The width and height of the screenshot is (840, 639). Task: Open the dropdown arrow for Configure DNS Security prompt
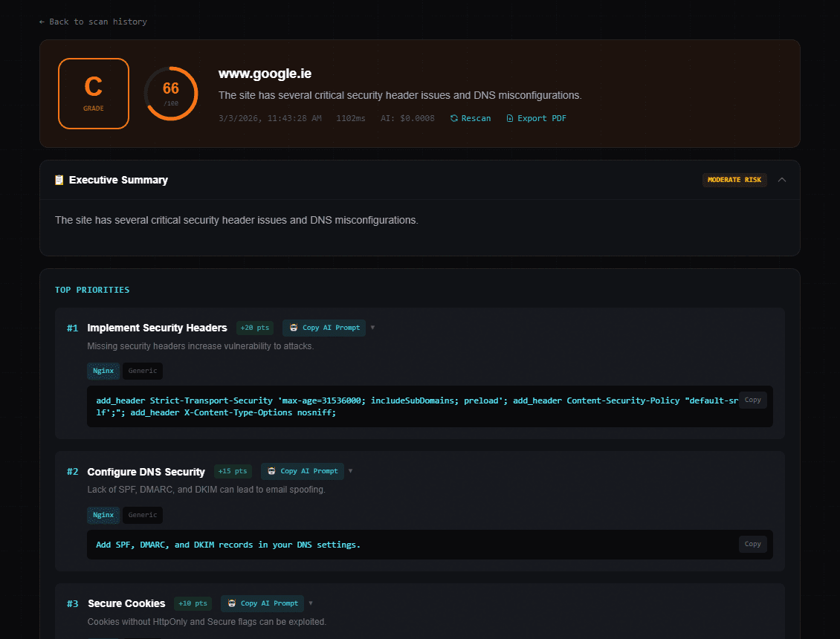(350, 471)
